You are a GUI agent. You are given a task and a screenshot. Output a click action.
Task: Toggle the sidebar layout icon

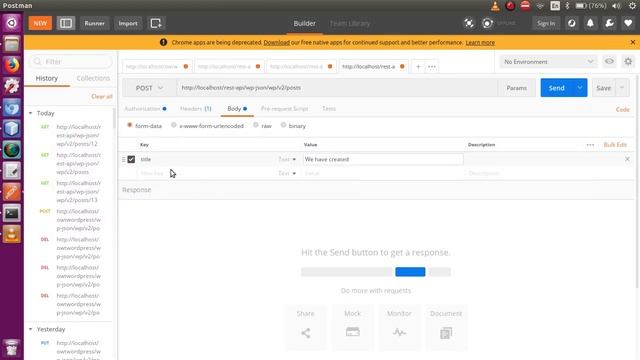66,23
